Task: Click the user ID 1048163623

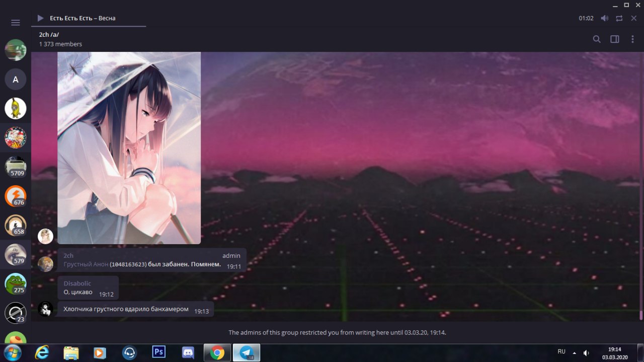Action: pyautogui.click(x=128, y=264)
